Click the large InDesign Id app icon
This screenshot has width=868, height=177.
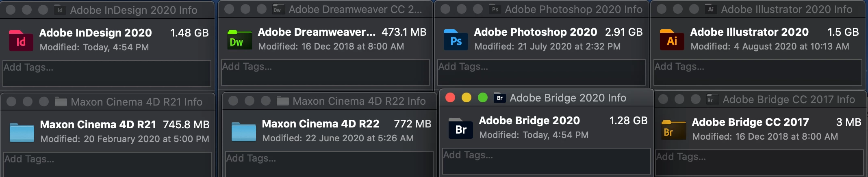tap(21, 40)
